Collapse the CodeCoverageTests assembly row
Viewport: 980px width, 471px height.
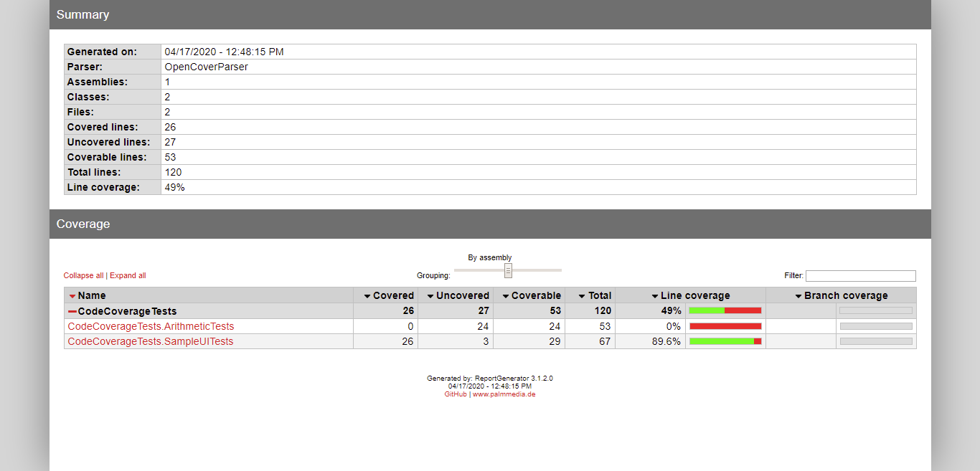coord(72,311)
